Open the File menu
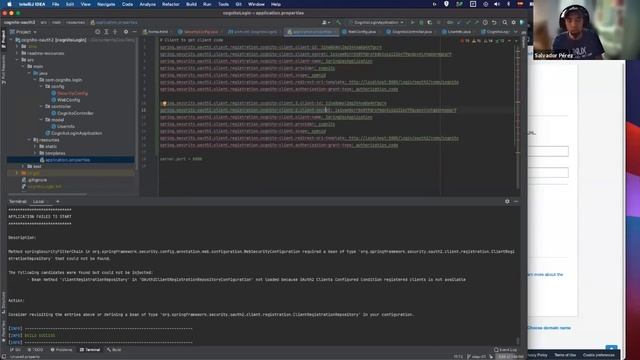This screenshot has height=360, width=640. click(55, 4)
